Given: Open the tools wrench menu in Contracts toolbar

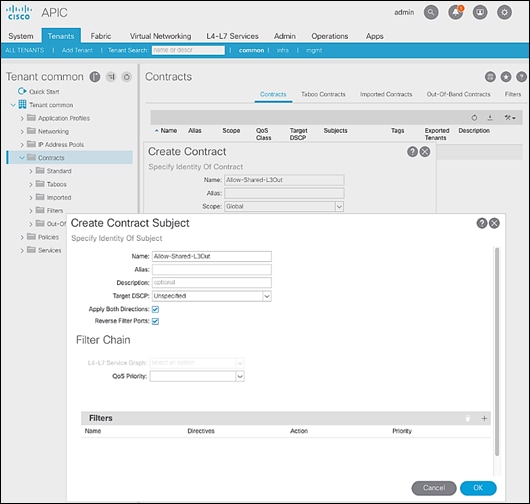Looking at the screenshot, I should point(510,118).
